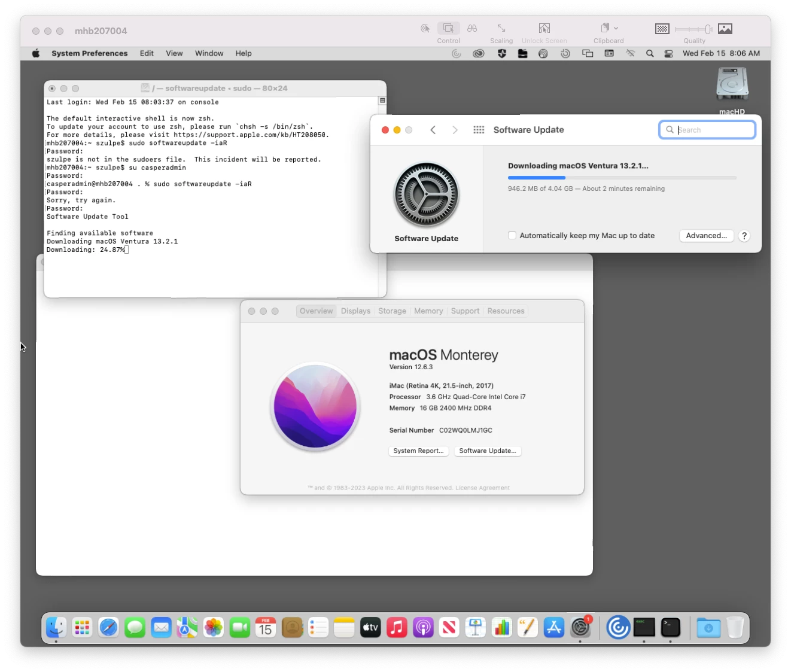The height and width of the screenshot is (672, 791).
Task: Open Creative Cloud menu bar icon
Action: [478, 53]
